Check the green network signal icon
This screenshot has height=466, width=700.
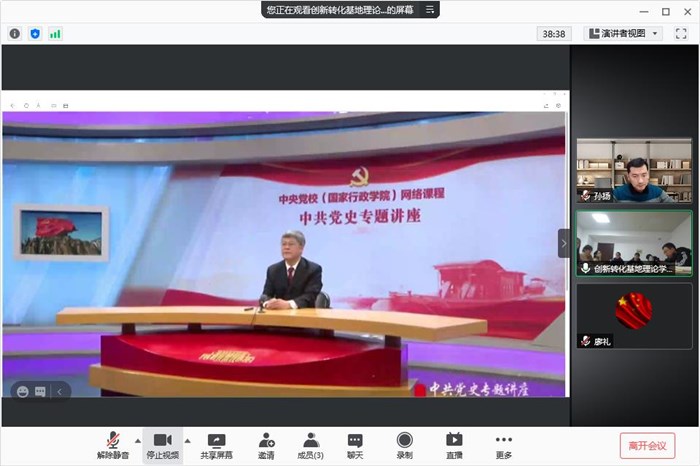55,33
